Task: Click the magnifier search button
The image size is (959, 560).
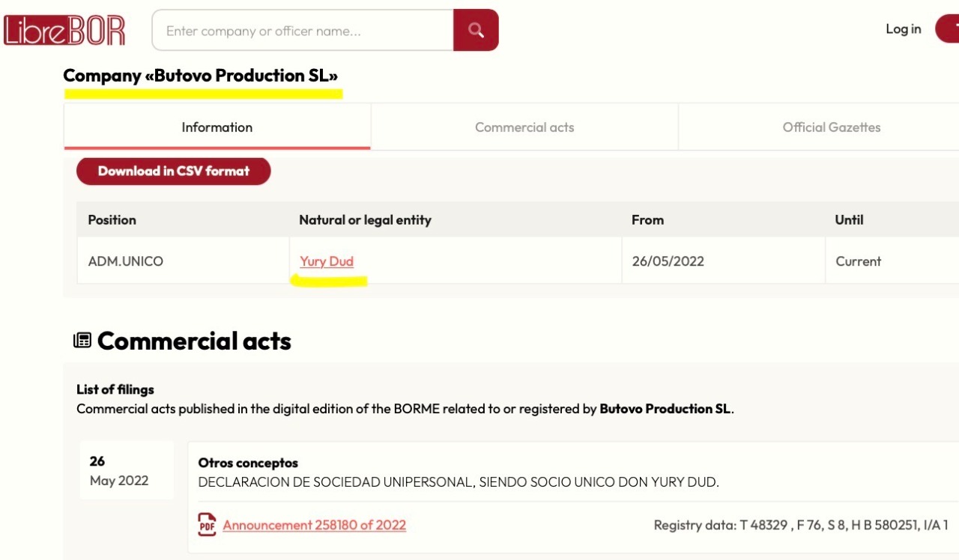Action: (476, 30)
